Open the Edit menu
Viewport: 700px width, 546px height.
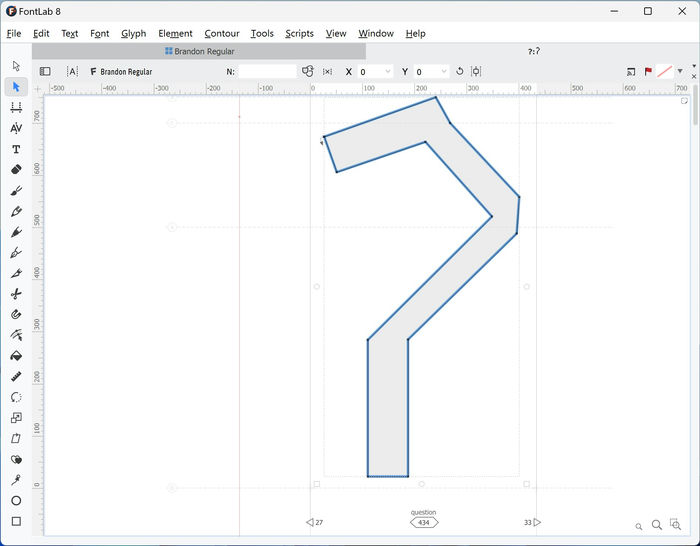pos(41,33)
